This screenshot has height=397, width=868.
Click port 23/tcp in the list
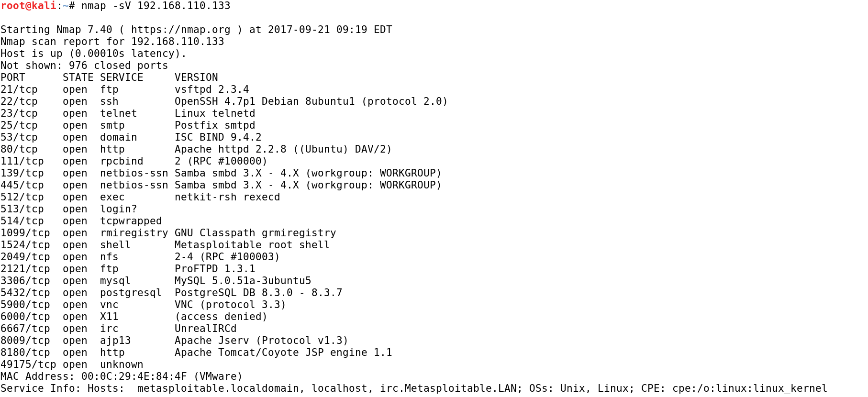[x=19, y=113]
